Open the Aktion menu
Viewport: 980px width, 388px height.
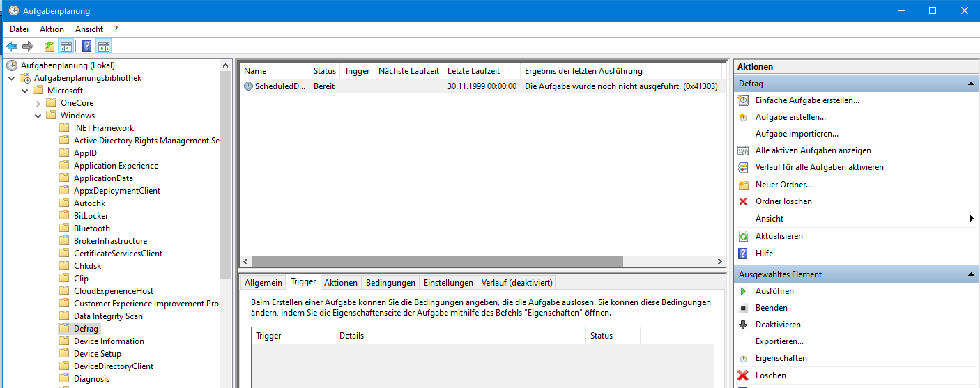coord(52,29)
